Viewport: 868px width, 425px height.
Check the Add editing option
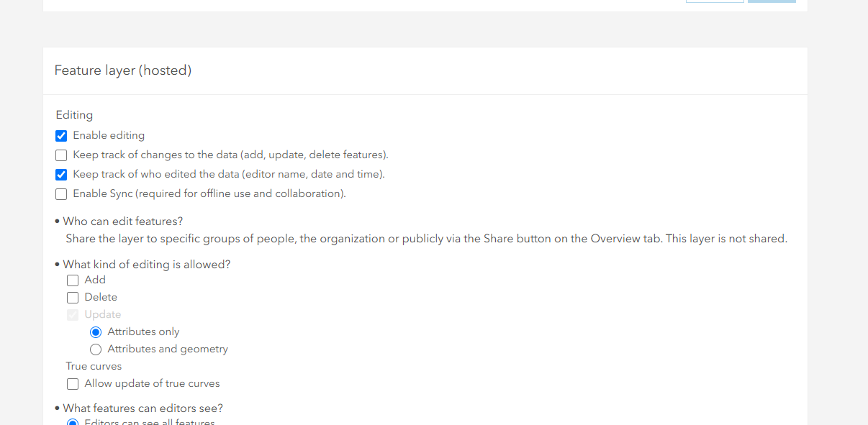click(x=73, y=280)
